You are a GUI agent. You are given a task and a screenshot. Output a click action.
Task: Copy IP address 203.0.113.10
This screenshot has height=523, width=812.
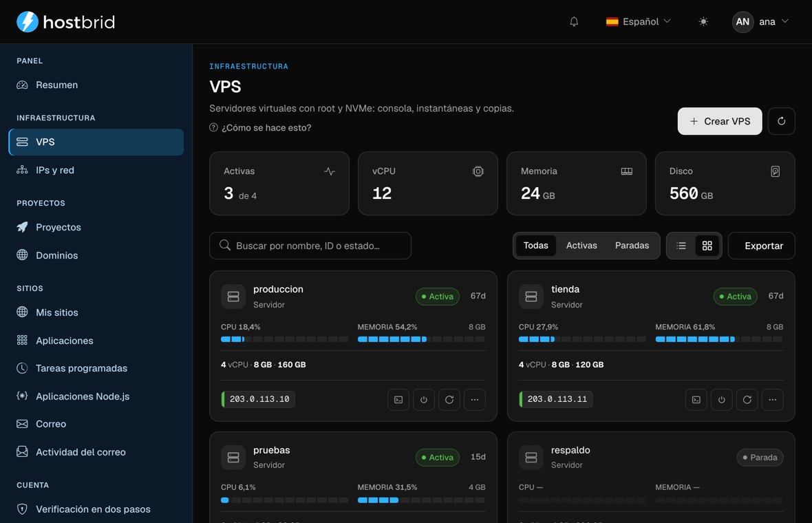(x=259, y=399)
